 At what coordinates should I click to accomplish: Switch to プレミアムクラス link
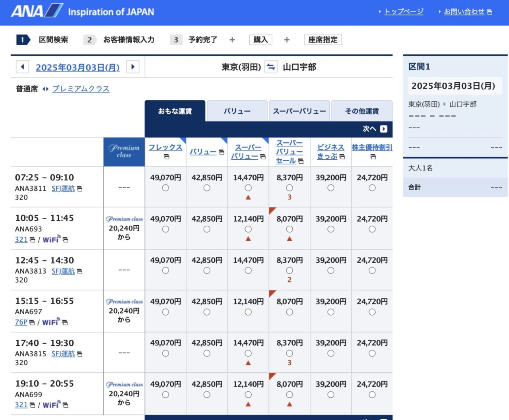coord(81,89)
